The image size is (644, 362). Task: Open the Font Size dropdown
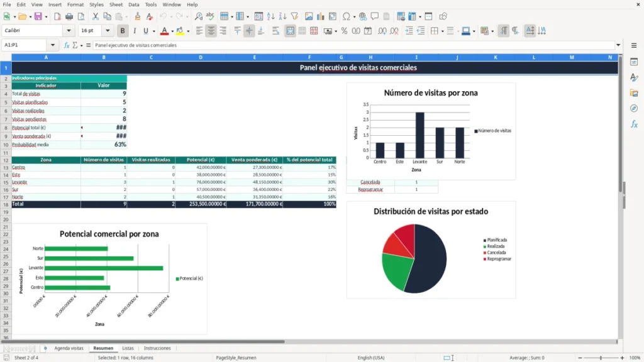[x=108, y=30]
